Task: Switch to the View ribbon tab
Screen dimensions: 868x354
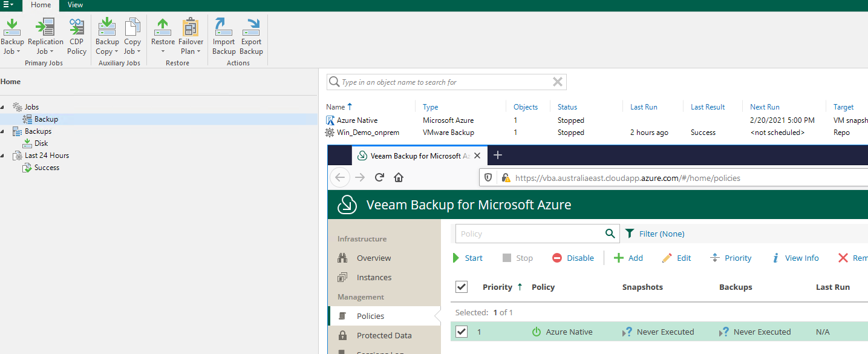Action: pyautogui.click(x=76, y=5)
